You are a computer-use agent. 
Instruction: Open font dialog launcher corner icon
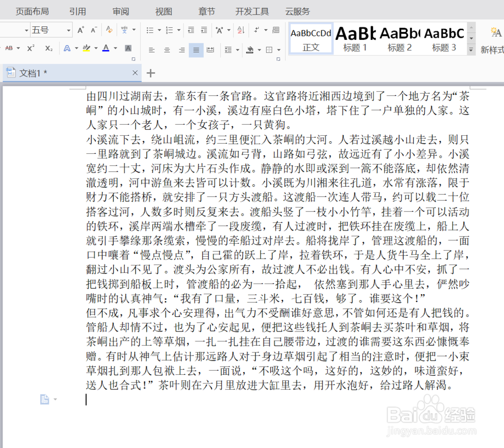pyautogui.click(x=134, y=59)
